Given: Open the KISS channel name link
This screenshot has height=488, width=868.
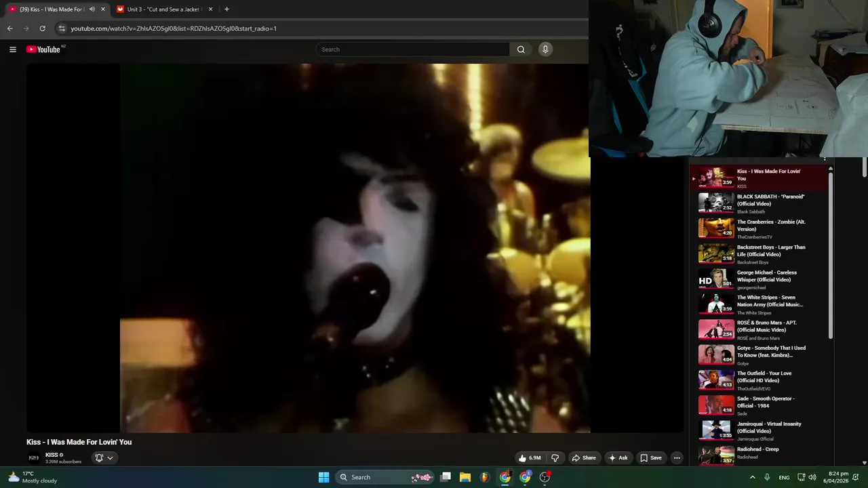Looking at the screenshot, I should [52, 455].
